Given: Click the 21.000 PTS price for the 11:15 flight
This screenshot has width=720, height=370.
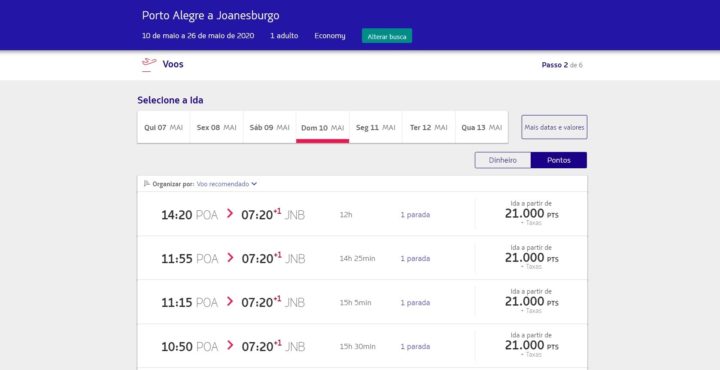Looking at the screenshot, I should (x=531, y=302).
